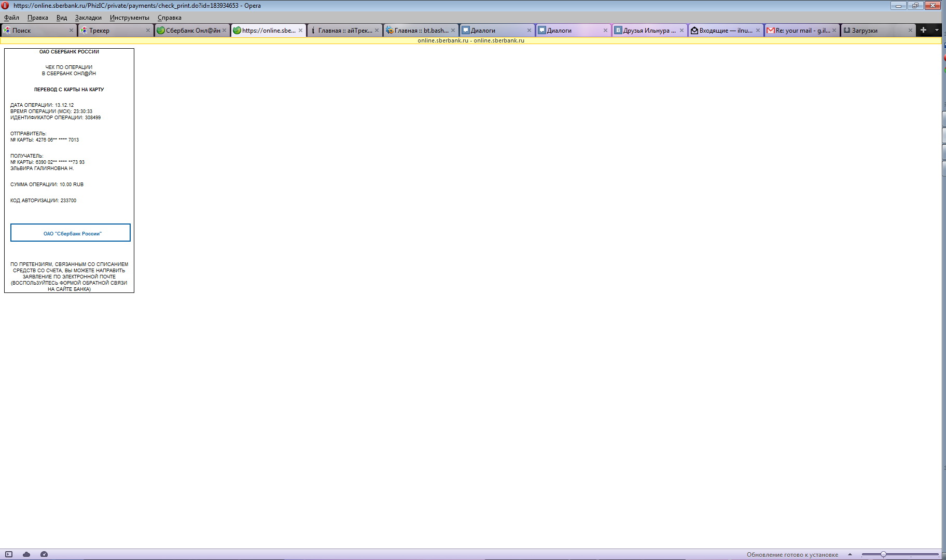Image resolution: width=946 pixels, height=560 pixels.
Task: Click the Opera logo in title bar
Action: 5,6
